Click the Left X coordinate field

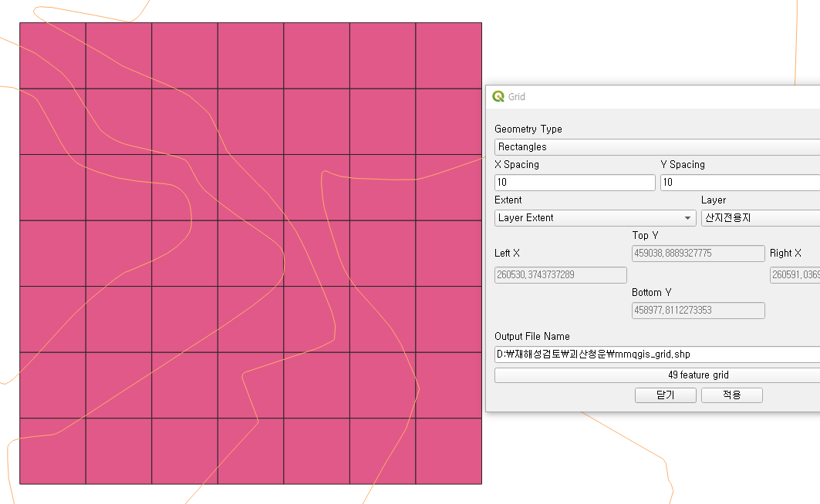561,274
